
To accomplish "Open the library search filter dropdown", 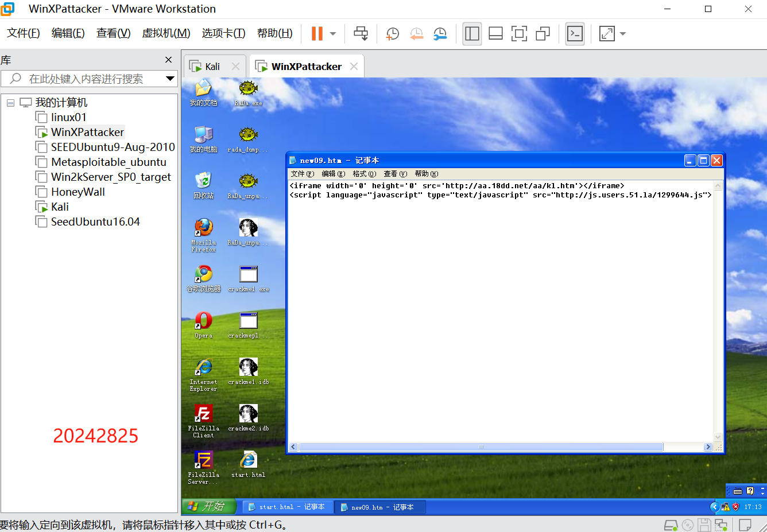I will click(170, 79).
